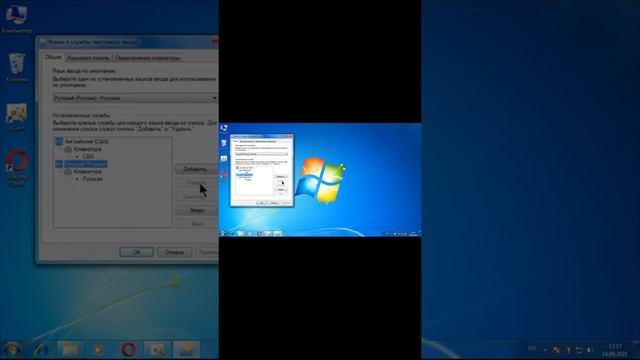Screen dimensions: 640x360
Task: Open the rightmost pinned app on large taskbar
Action: coord(187,350)
